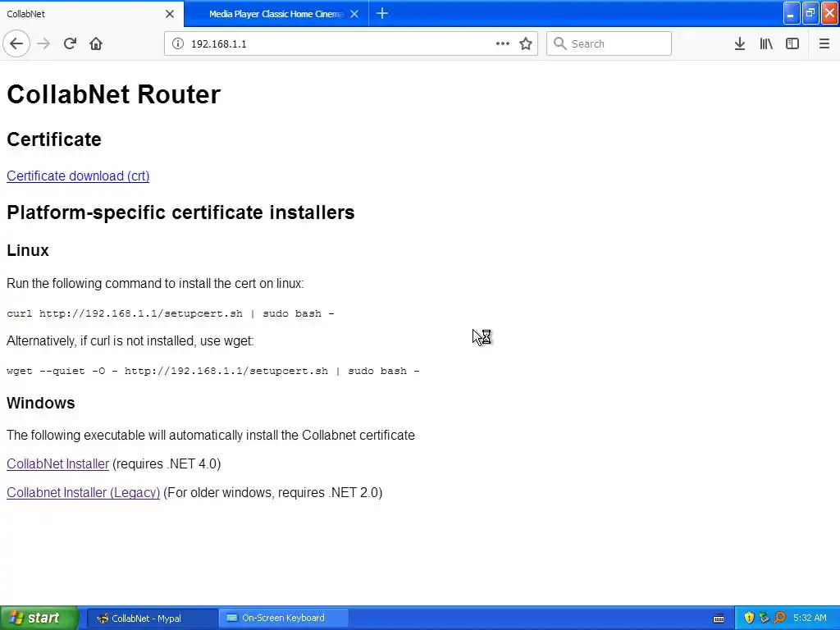Click the Linux section heading
The image size is (840, 630).
click(x=28, y=250)
